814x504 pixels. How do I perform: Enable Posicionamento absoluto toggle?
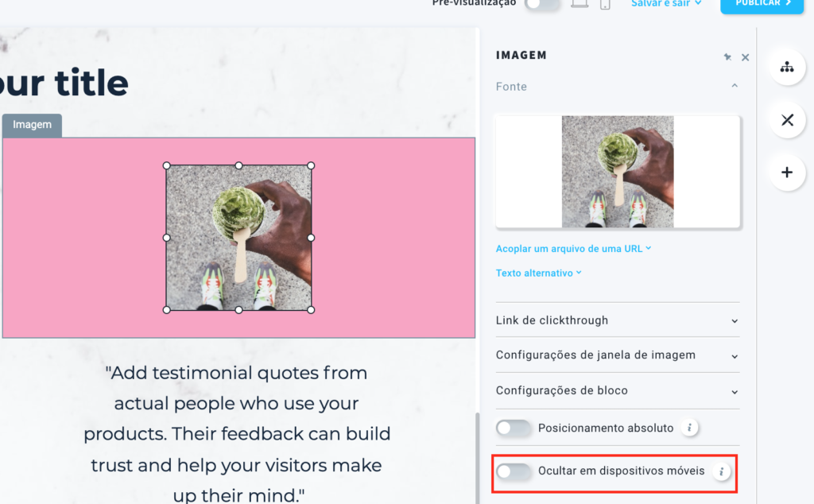(514, 428)
